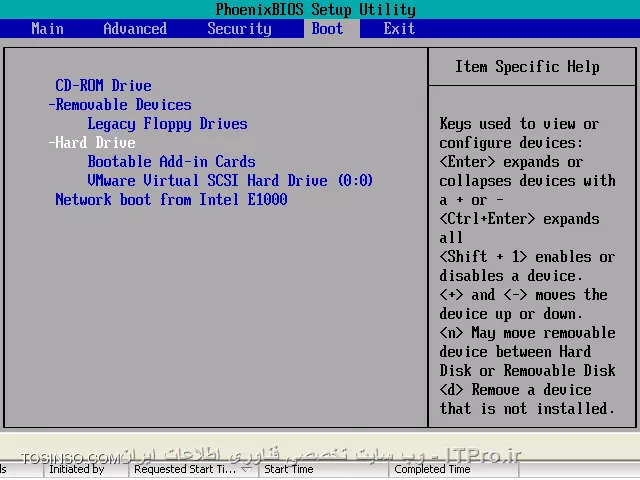Open the Main menu tab

tap(47, 29)
